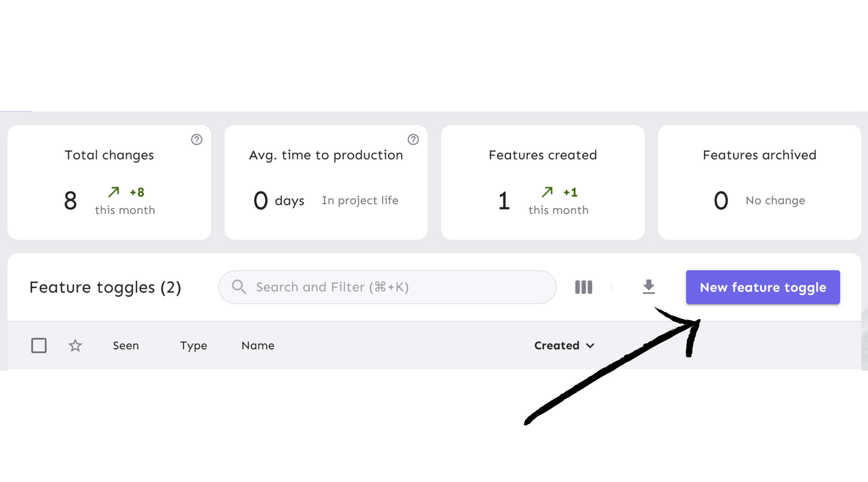
Task: Sort by Created column descending
Action: click(x=563, y=345)
